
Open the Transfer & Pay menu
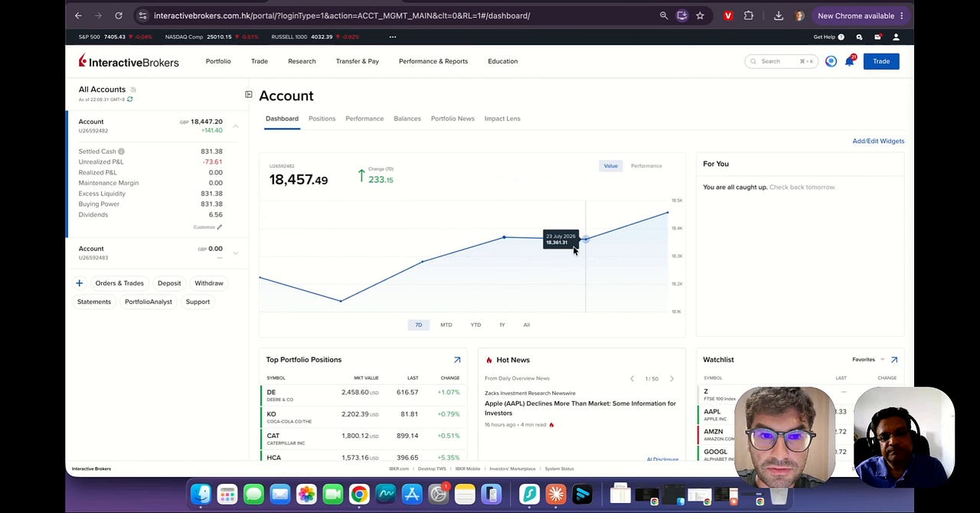coord(358,61)
